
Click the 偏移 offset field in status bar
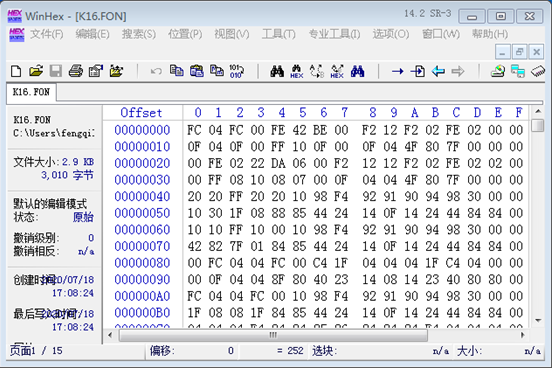pyautogui.click(x=192, y=351)
